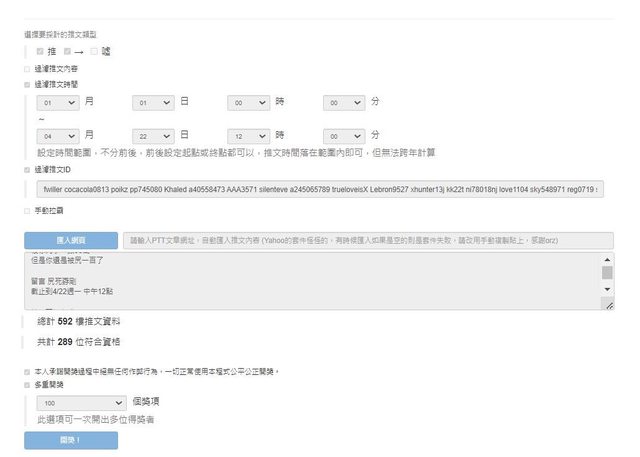Toggle the 推 push-type checkbox

(x=40, y=51)
